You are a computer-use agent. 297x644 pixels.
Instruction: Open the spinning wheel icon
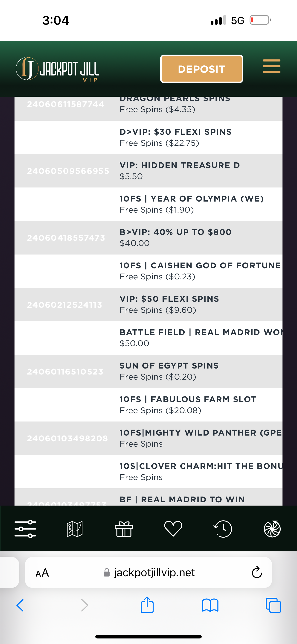[x=272, y=529]
